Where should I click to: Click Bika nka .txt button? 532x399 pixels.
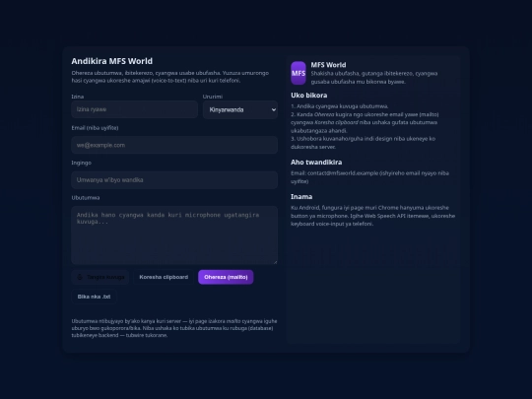point(94,297)
